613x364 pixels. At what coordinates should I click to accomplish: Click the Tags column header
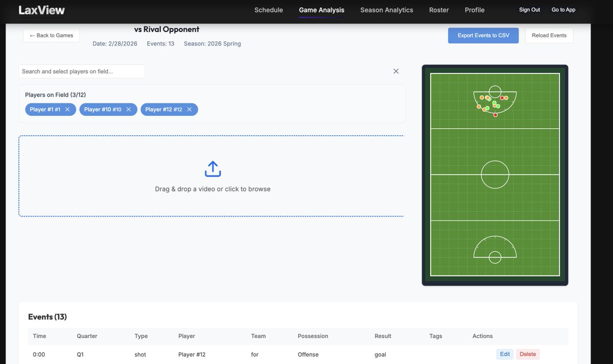coord(436,336)
